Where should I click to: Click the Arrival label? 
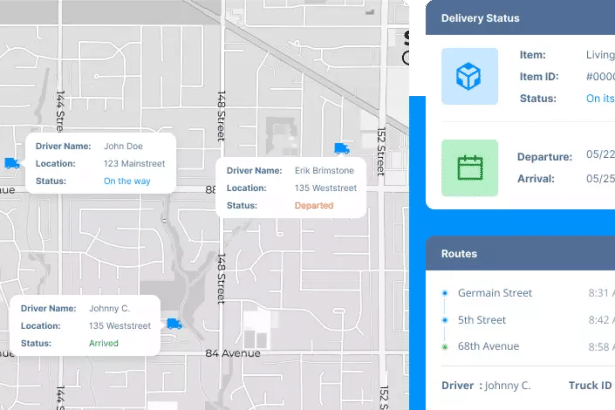[536, 179]
